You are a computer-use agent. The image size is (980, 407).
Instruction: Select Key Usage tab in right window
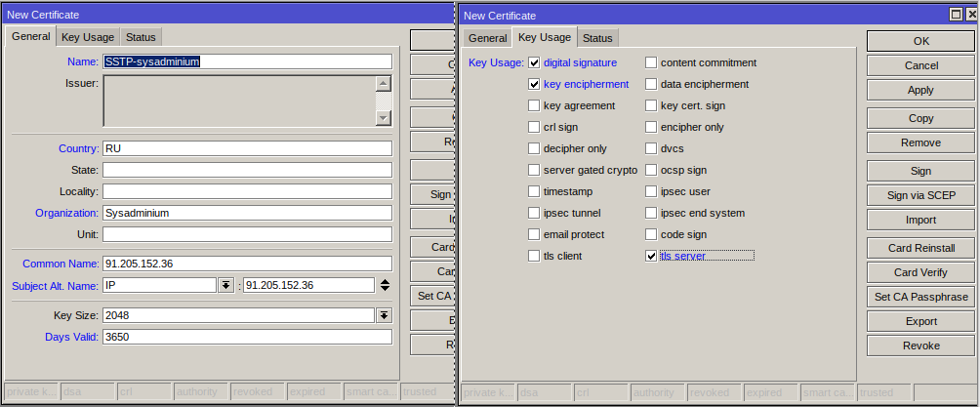(x=545, y=37)
